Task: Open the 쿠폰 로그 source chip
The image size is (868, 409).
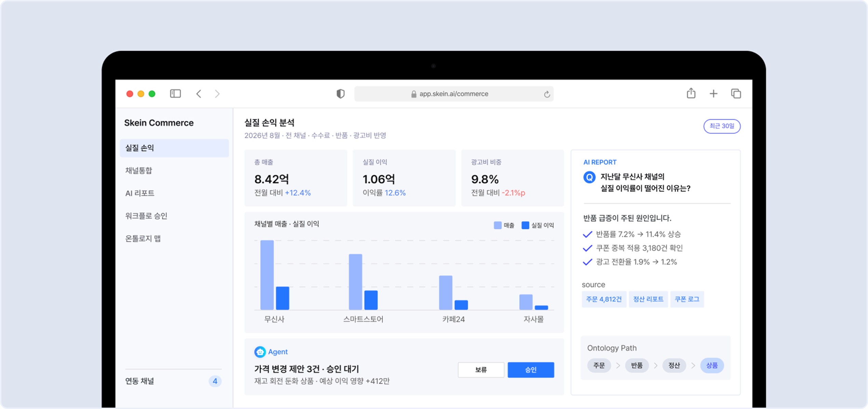Action: [687, 299]
